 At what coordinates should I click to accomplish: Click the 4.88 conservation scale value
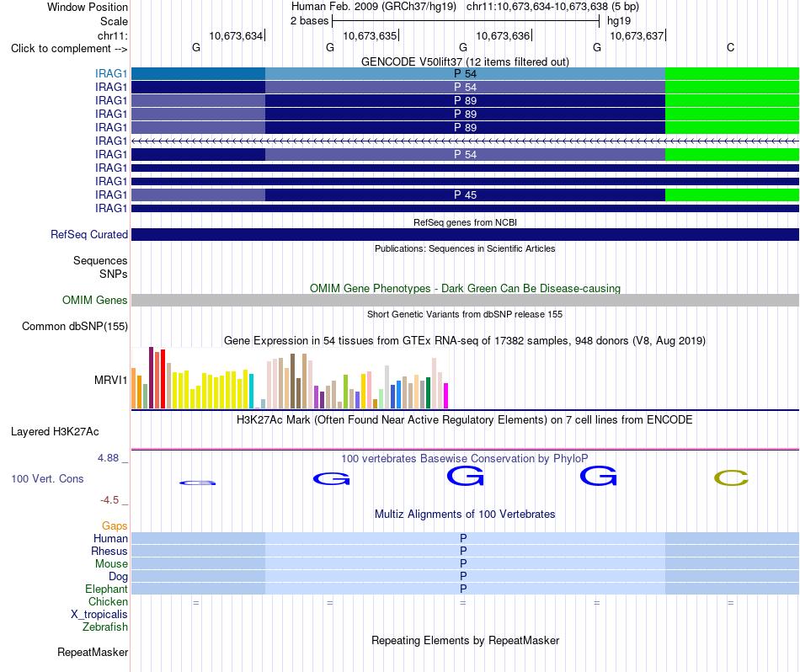(108, 458)
